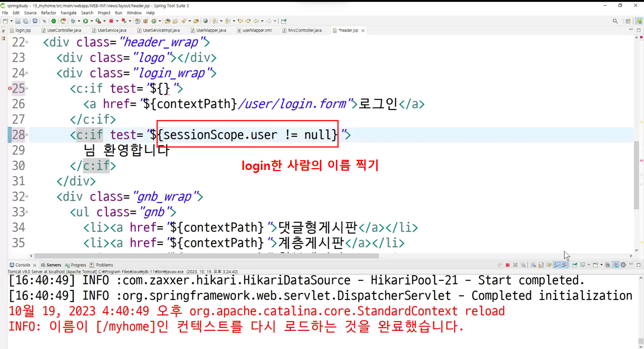This screenshot has height=349, width=644.
Task: Close the Console view tab
Action: tap(35, 265)
